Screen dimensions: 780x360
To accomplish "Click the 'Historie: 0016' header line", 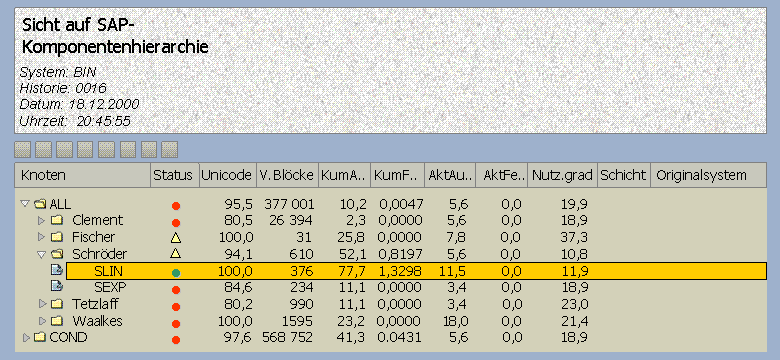I will tap(63, 89).
